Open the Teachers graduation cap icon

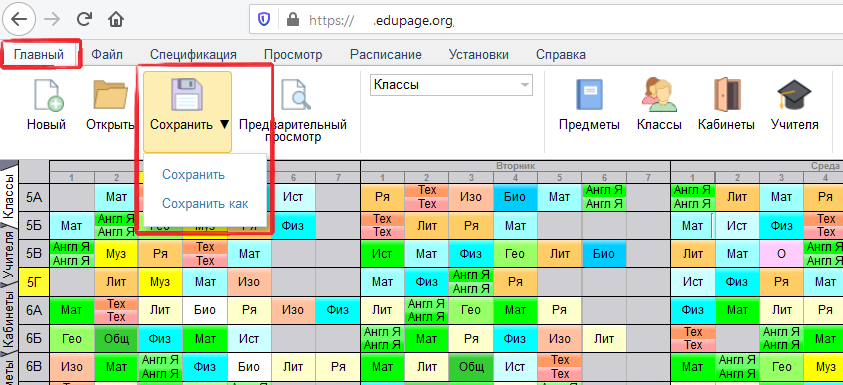tap(794, 95)
